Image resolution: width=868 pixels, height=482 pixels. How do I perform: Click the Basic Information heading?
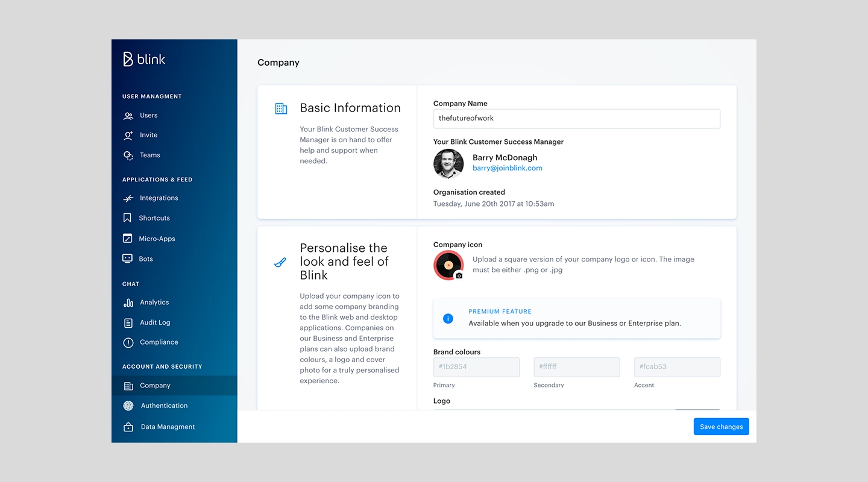click(350, 108)
